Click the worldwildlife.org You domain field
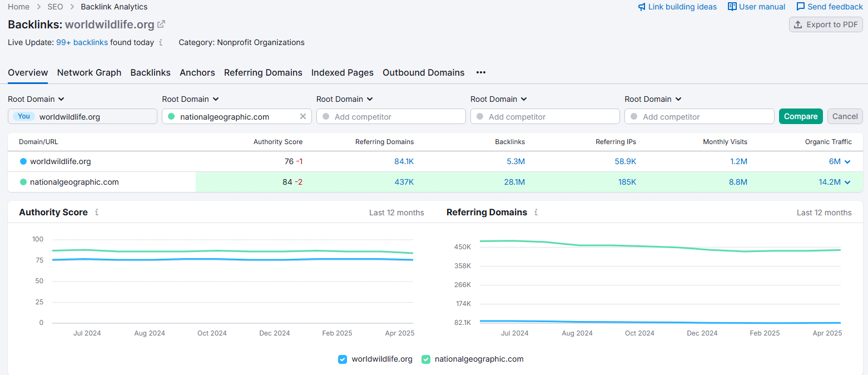868x375 pixels. pos(82,116)
